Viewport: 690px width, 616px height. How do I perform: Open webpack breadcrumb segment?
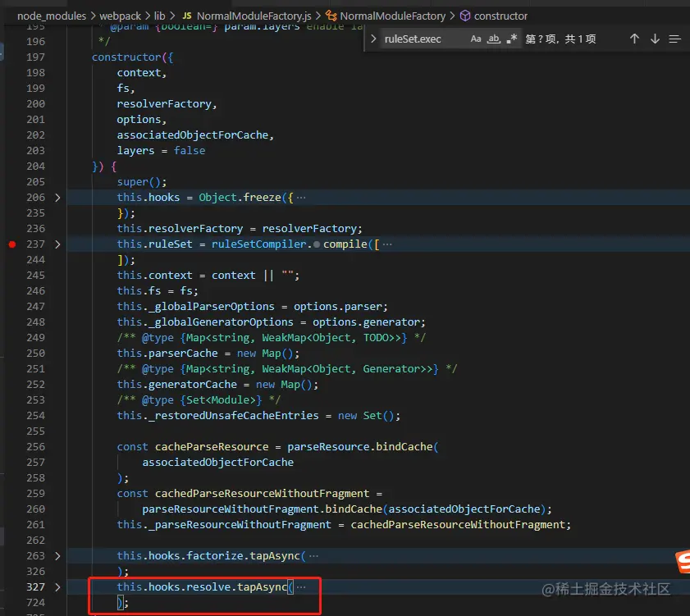point(121,16)
